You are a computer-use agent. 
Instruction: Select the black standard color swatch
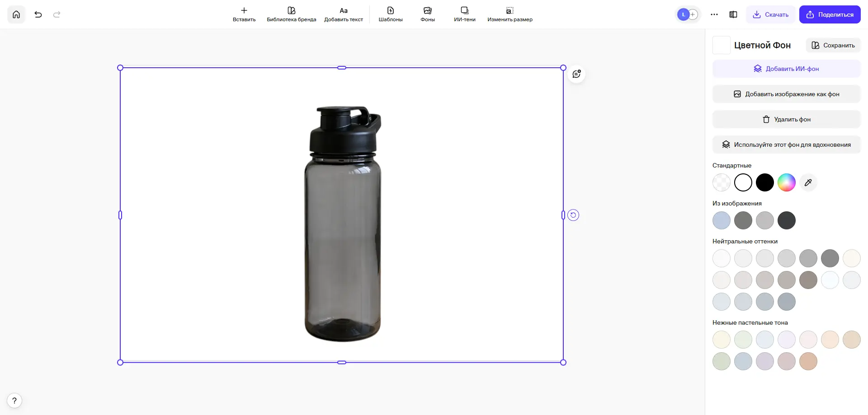(x=765, y=182)
